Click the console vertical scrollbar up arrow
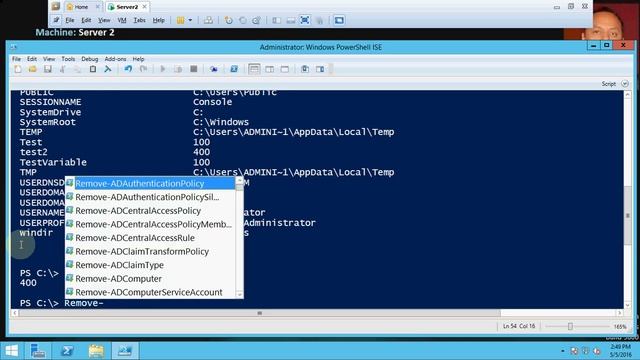This screenshot has width=640, height=360. point(628,95)
